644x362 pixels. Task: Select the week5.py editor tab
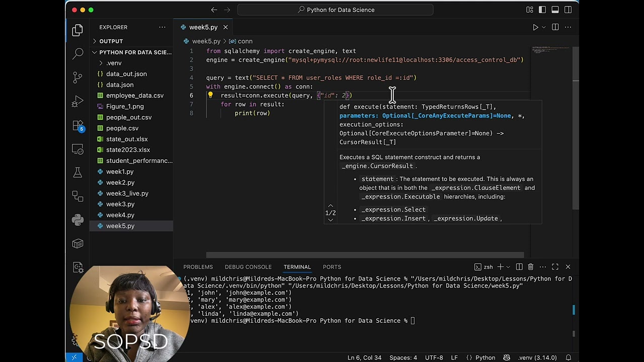click(x=203, y=27)
